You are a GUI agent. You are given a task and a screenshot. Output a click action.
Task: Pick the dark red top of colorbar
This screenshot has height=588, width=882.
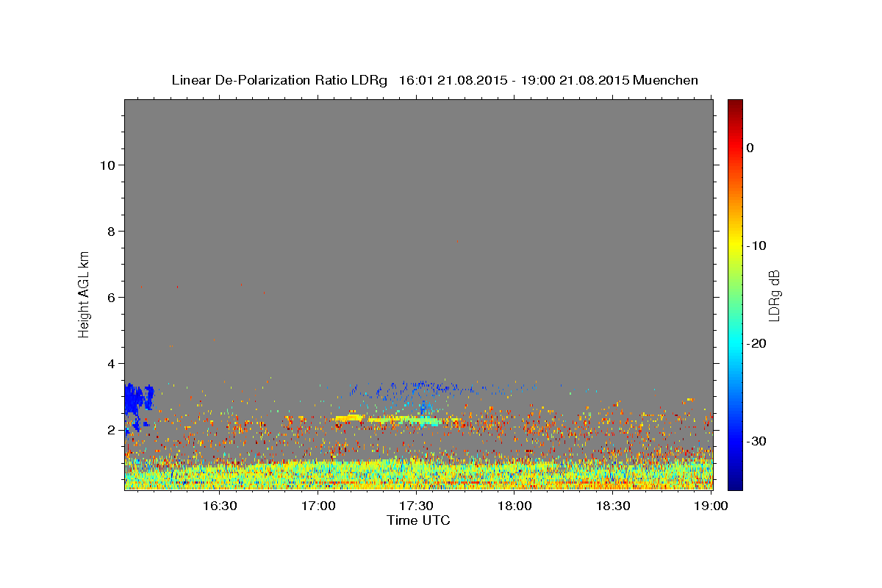(x=735, y=104)
